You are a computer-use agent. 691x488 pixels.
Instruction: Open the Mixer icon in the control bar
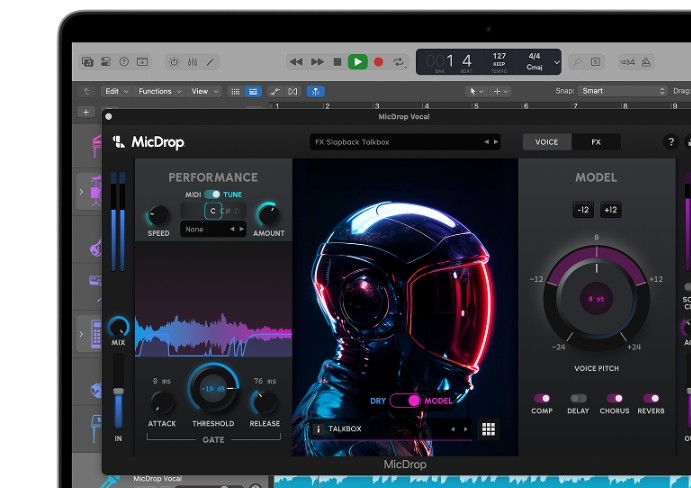tap(192, 62)
